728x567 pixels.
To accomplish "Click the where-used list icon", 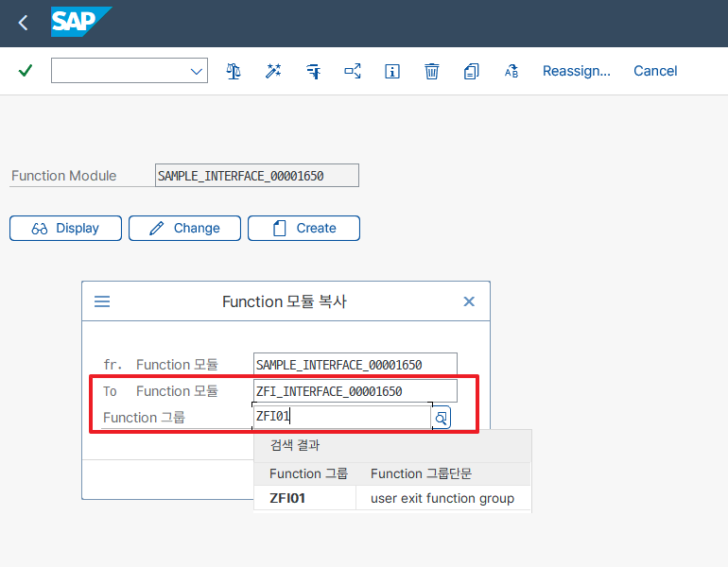I will [353, 71].
